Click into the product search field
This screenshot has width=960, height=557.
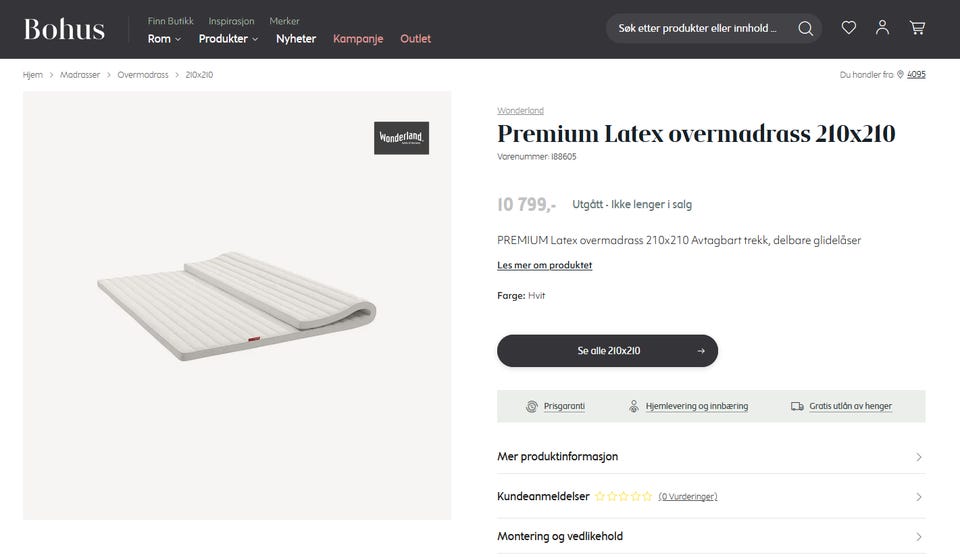[x=698, y=28]
